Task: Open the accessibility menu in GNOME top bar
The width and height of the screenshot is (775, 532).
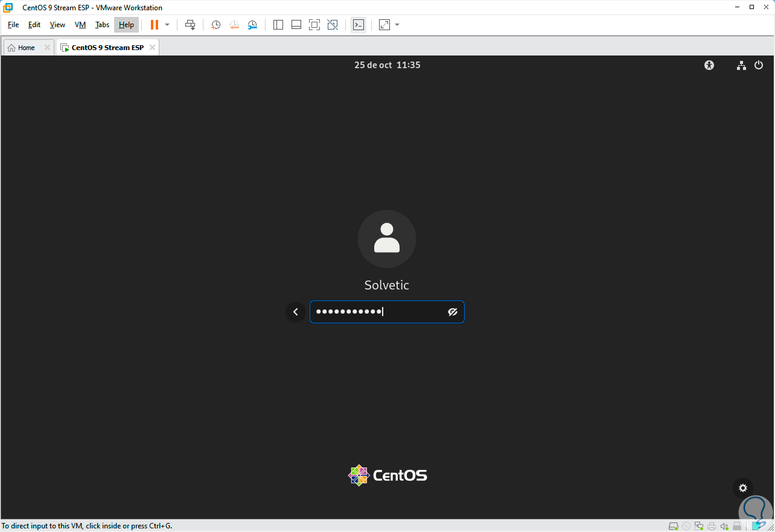Action: tap(709, 65)
